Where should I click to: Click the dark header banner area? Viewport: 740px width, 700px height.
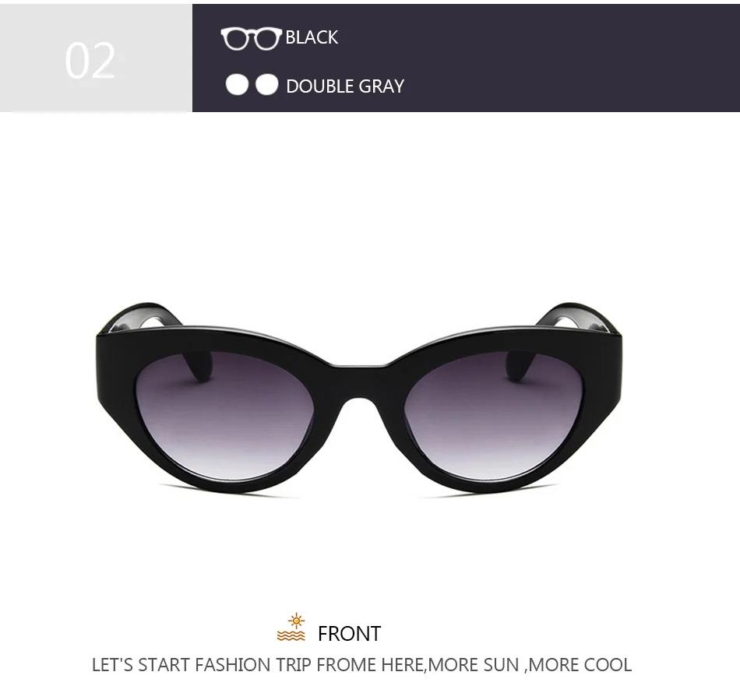point(466,58)
